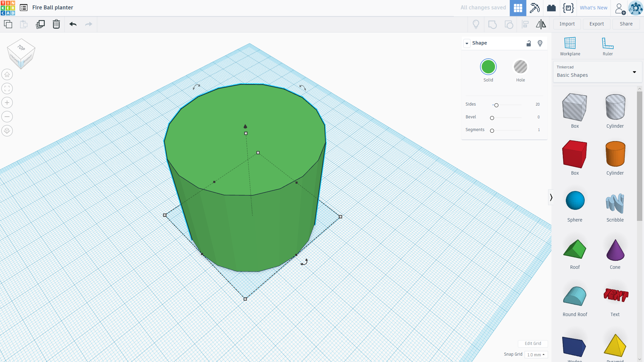Click the Edit Grid button
644x362 pixels.
[x=533, y=344]
